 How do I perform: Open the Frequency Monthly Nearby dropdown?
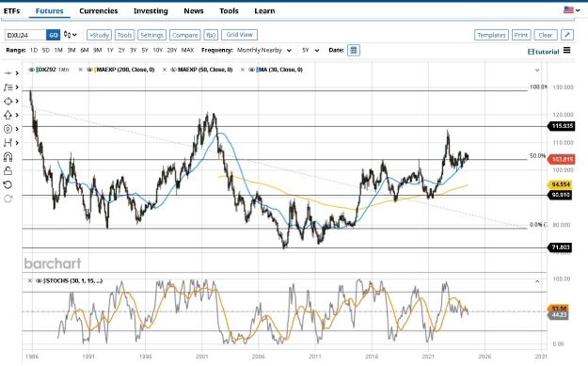coord(264,50)
